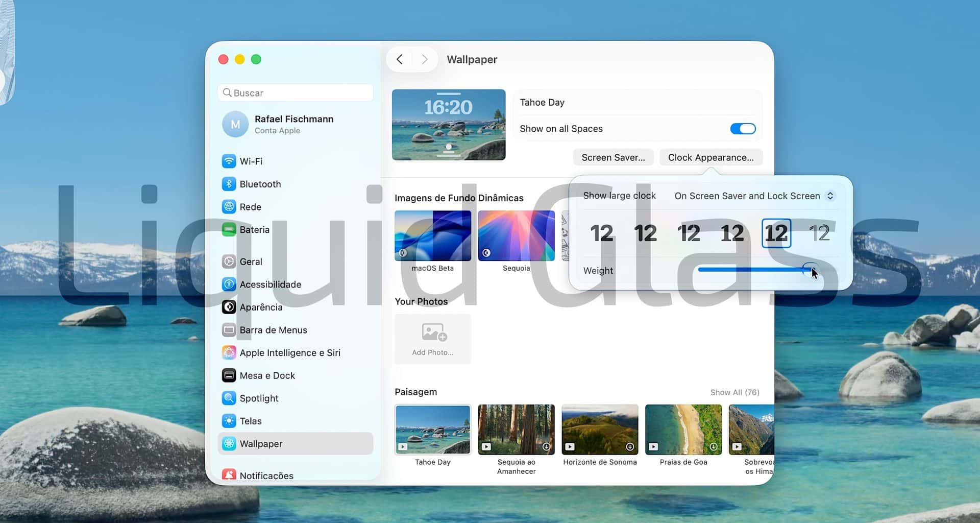Open Notificações icon in sidebar
The width and height of the screenshot is (980, 523).
[229, 475]
